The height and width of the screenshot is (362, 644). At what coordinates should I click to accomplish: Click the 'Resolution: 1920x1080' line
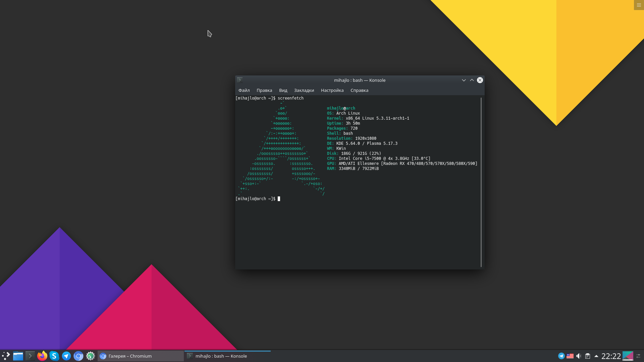click(352, 138)
